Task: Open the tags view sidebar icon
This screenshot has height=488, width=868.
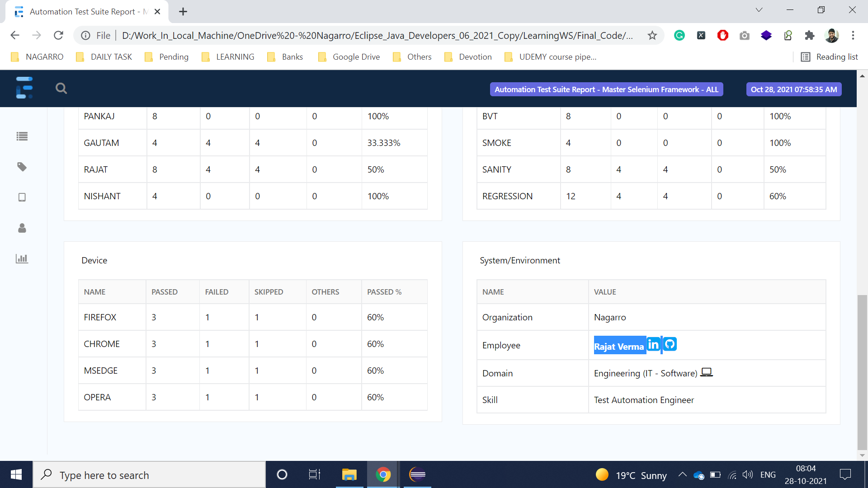Action: coord(22,167)
